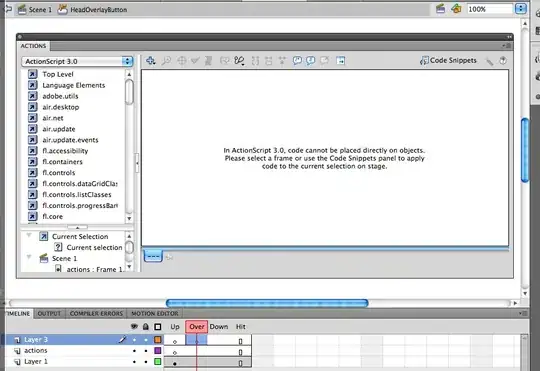Screen dimensions: 540x371
Task: Open the 100% zoom dropdown
Action: 521,9
